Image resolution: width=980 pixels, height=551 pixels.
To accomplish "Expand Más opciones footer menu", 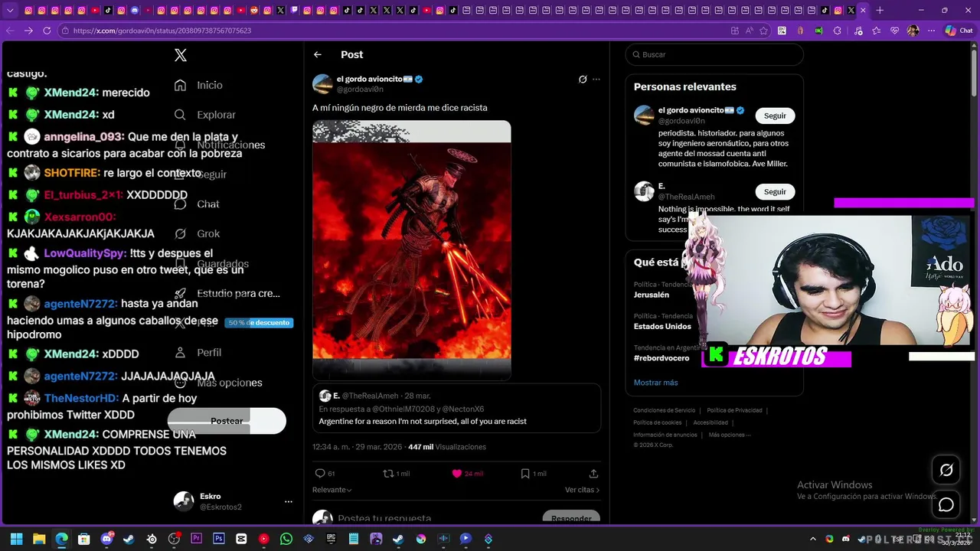I will pyautogui.click(x=730, y=435).
